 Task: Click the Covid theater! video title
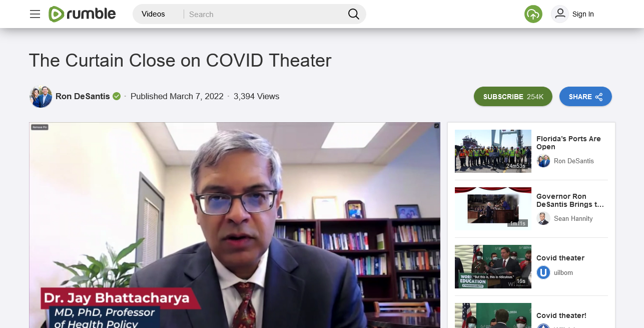tap(561, 315)
